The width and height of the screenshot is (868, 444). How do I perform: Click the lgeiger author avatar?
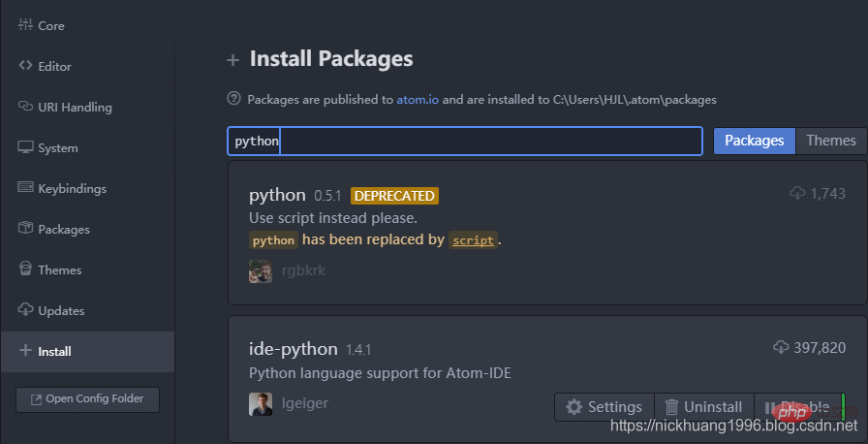pyautogui.click(x=261, y=404)
